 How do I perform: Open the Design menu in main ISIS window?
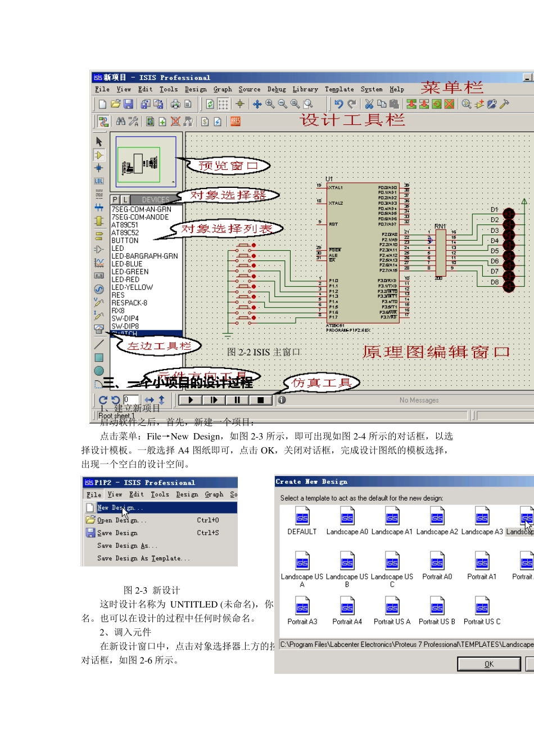(x=196, y=89)
